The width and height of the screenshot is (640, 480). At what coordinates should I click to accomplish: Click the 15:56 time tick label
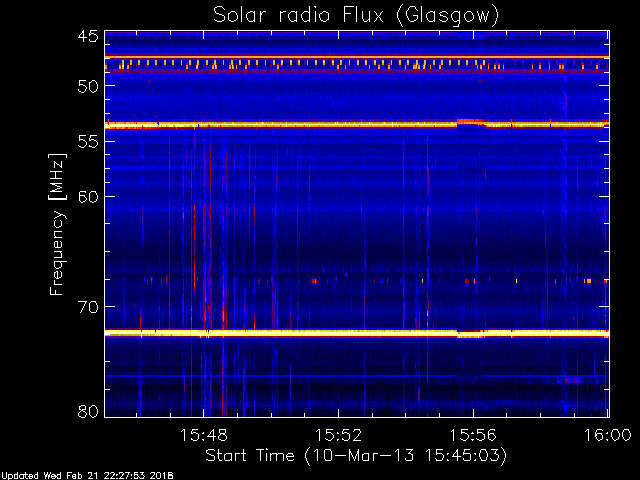pos(473,435)
